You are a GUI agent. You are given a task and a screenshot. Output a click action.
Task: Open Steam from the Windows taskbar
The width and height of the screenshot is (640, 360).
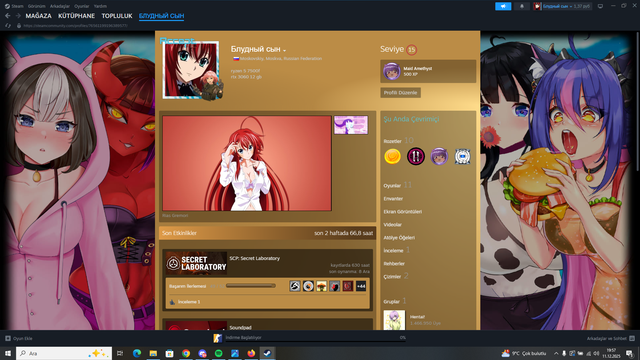tap(267, 353)
